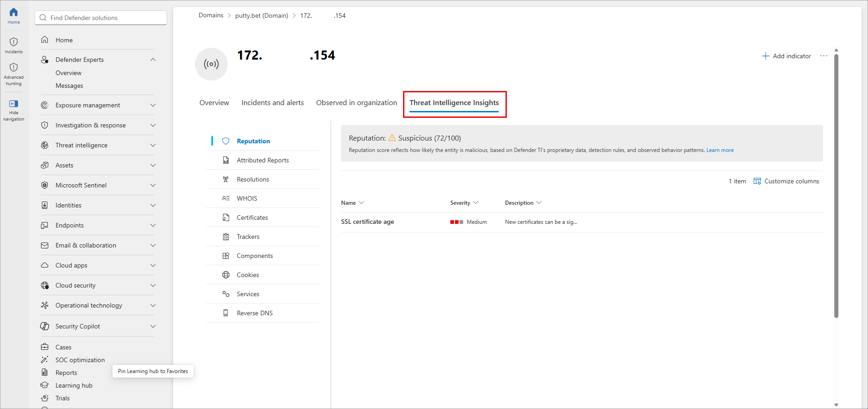Viewport: 868px width, 409px height.
Task: Collapse the Defender Experts section
Action: [153, 60]
